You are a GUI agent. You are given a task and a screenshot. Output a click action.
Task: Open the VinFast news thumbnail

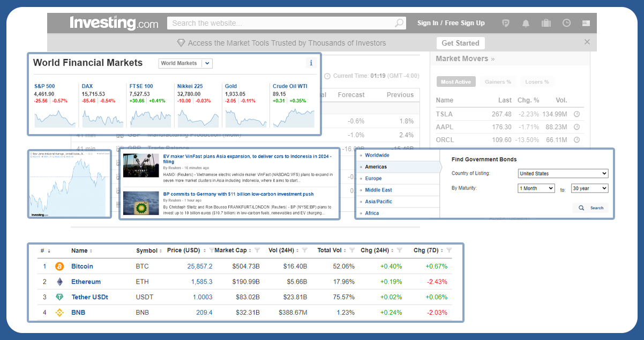[x=141, y=166]
